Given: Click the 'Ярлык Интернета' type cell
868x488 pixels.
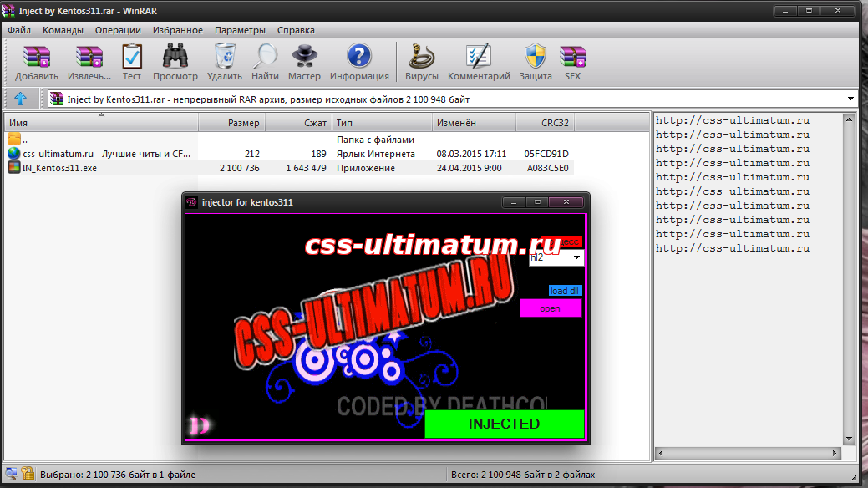Looking at the screenshot, I should (x=375, y=154).
